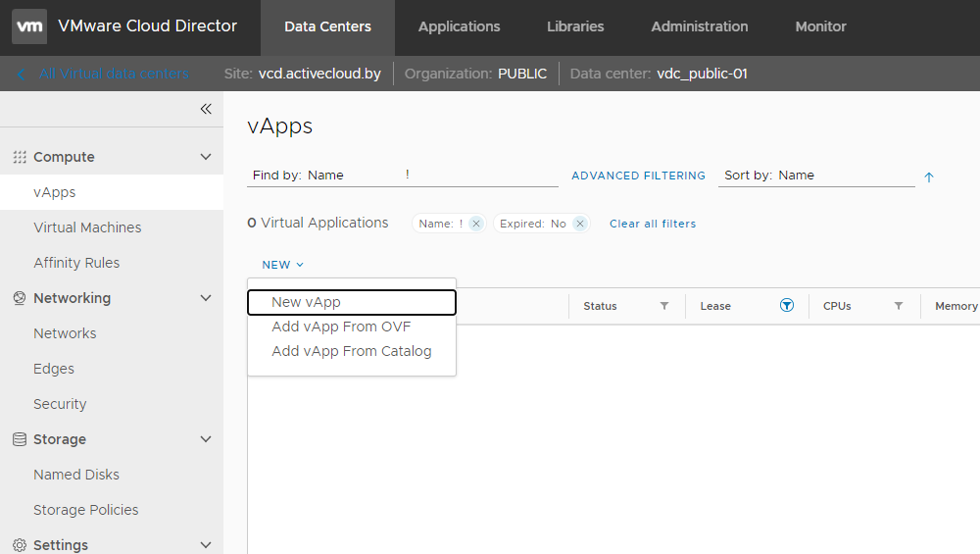Collapse the Settings section
The image size is (980, 554).
point(206,545)
